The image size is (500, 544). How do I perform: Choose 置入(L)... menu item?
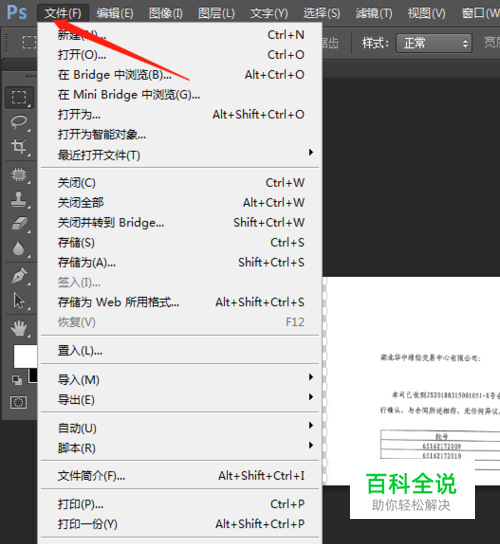180,351
